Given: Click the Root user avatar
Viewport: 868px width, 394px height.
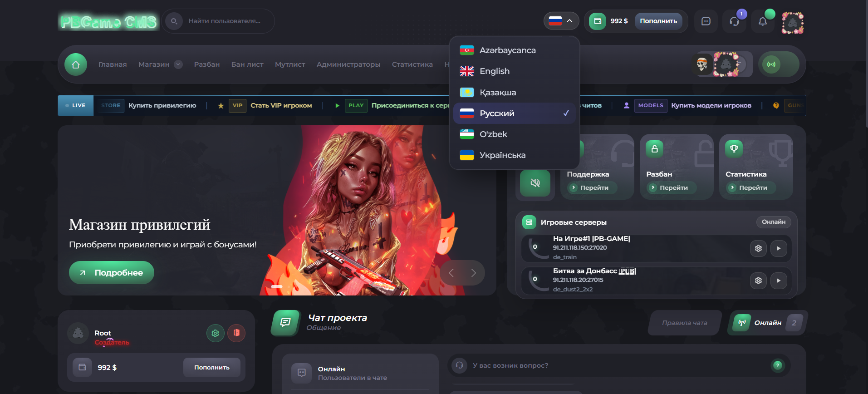Looking at the screenshot, I should point(78,333).
